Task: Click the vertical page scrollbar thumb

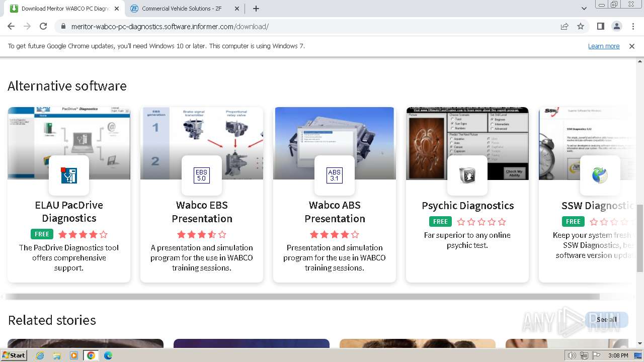Action: [639, 238]
